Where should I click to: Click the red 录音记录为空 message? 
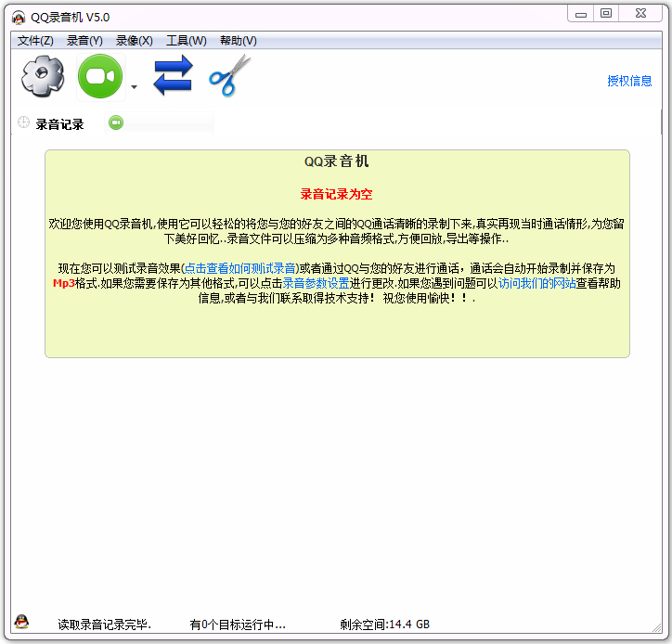tap(336, 194)
